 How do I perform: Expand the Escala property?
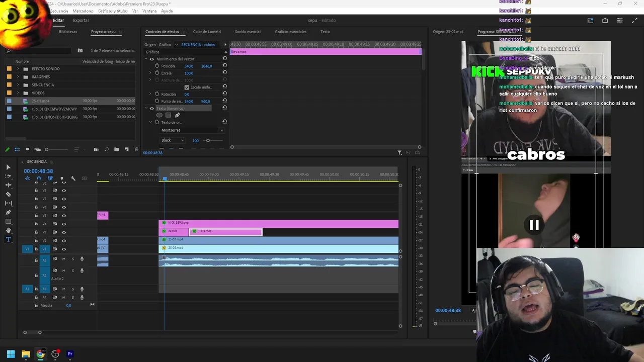(x=150, y=73)
